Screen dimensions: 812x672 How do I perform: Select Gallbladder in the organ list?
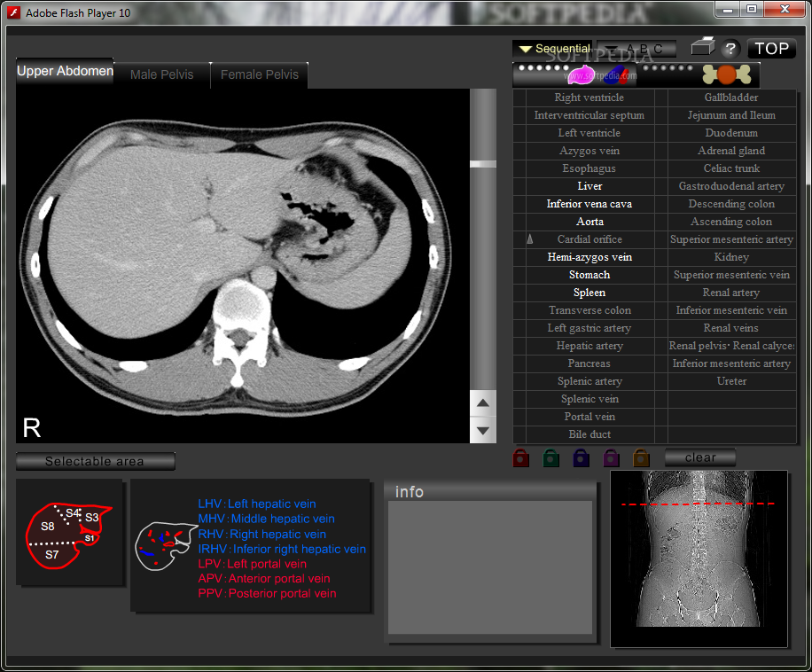pos(731,98)
